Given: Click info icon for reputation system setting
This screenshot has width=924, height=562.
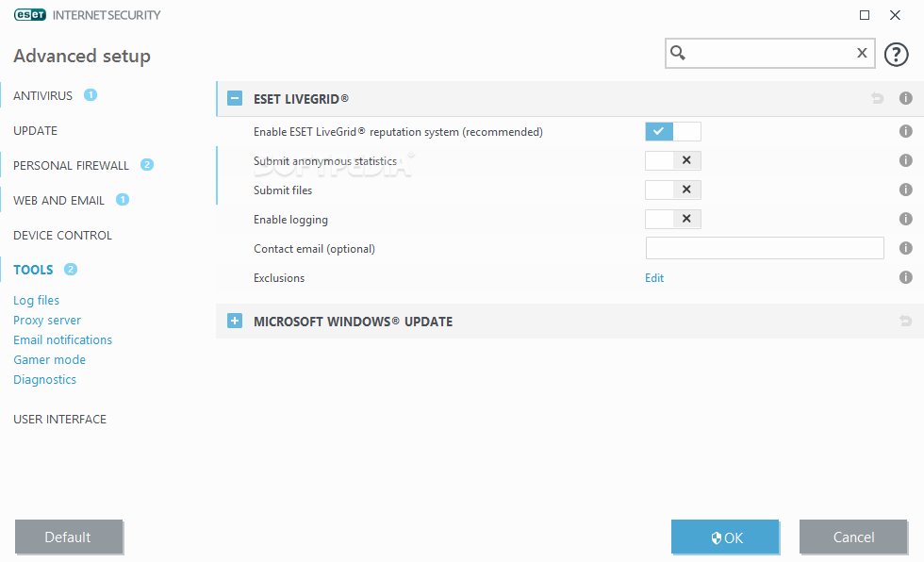Looking at the screenshot, I should 906,131.
